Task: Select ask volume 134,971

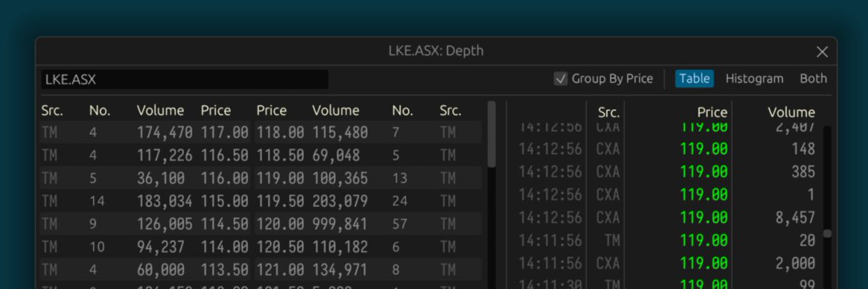Action: tap(340, 269)
